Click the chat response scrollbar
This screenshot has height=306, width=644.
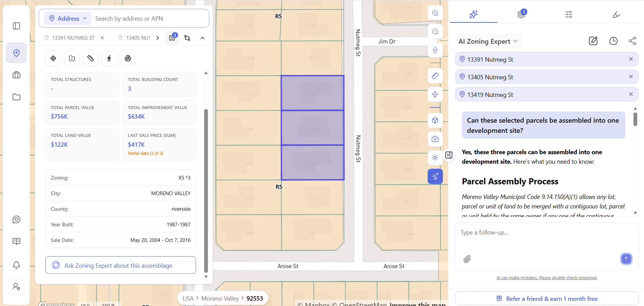pos(635,119)
